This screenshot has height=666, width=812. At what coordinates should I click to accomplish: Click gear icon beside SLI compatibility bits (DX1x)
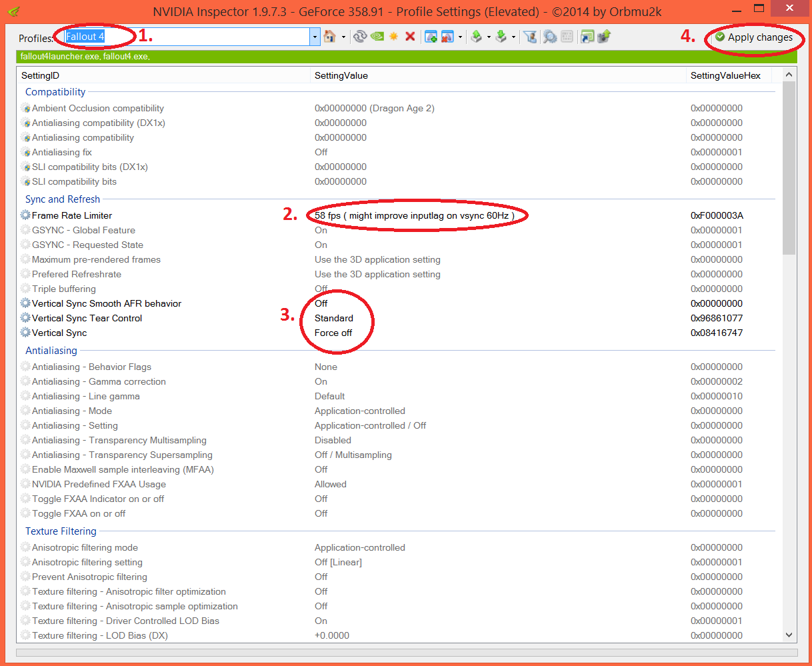(x=25, y=167)
